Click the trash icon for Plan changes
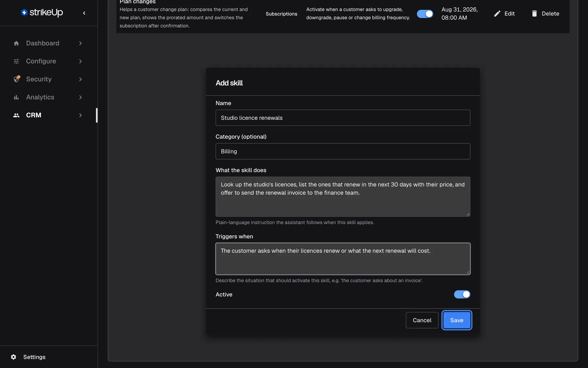The image size is (588, 368). [x=534, y=13]
